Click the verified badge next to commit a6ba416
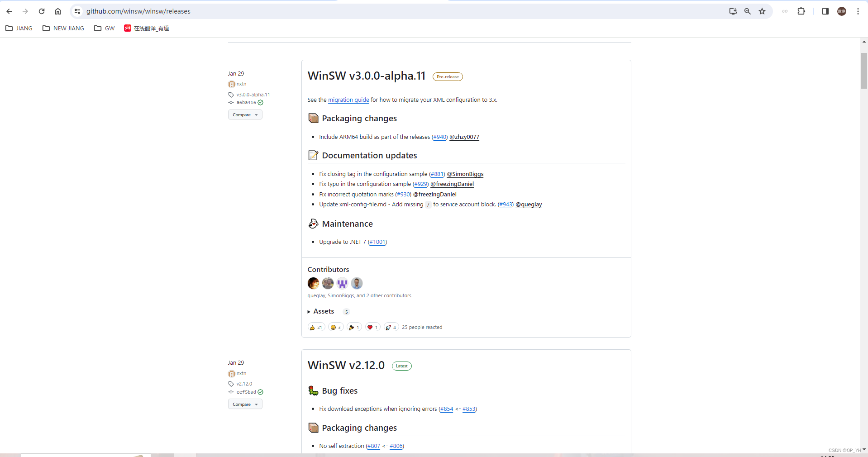 pyautogui.click(x=261, y=103)
